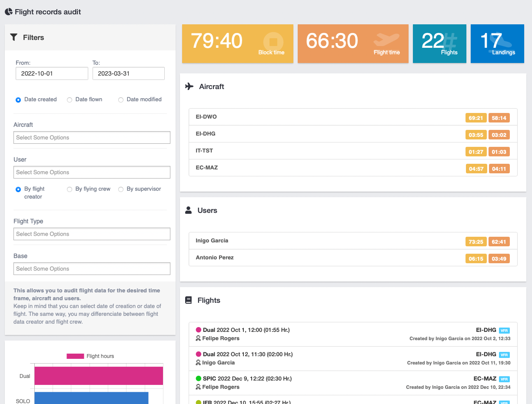Click the pie chart icon beside Flight records audit

tap(9, 12)
